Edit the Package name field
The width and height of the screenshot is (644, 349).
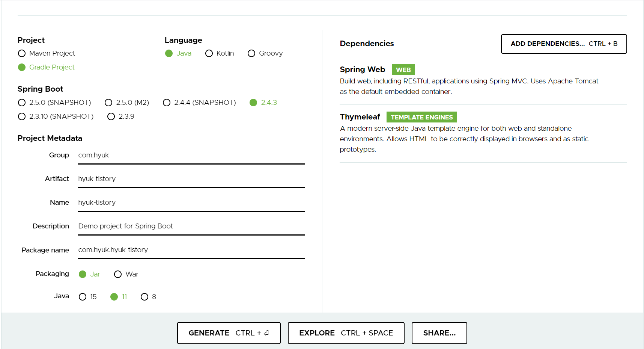(191, 250)
